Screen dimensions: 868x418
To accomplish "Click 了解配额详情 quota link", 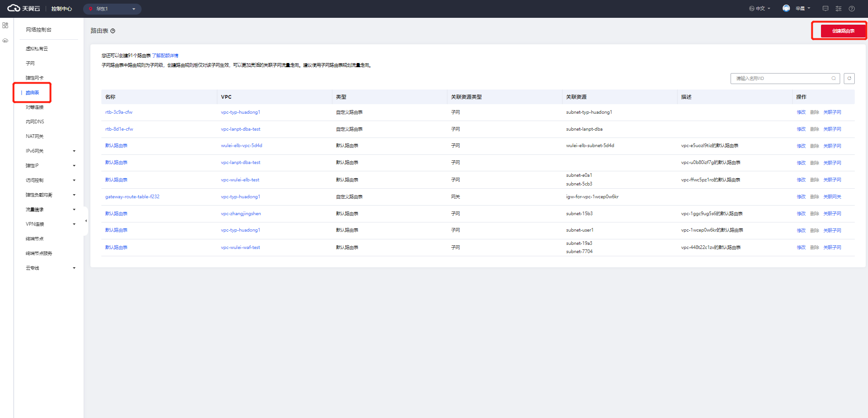I will coord(165,56).
